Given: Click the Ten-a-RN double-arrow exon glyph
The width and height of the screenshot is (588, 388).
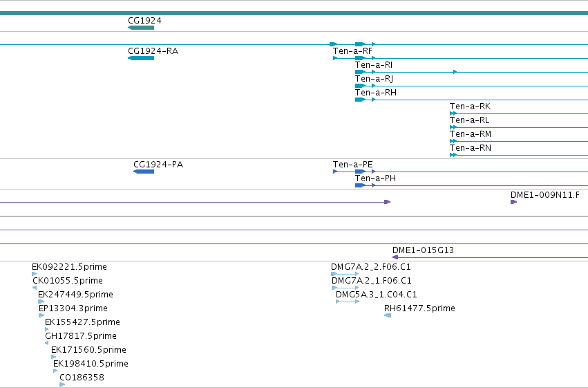Looking at the screenshot, I should tap(453, 155).
